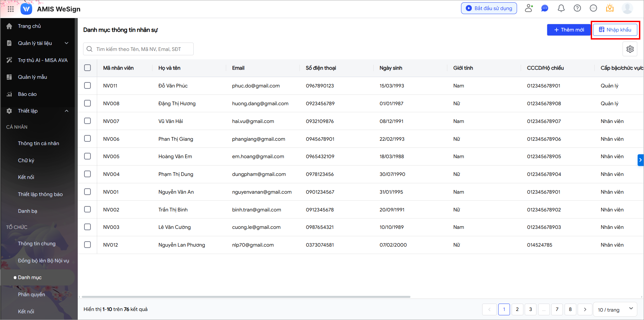This screenshot has width=644, height=320.
Task: Toggle the select-all checkbox in table header
Action: [87, 68]
